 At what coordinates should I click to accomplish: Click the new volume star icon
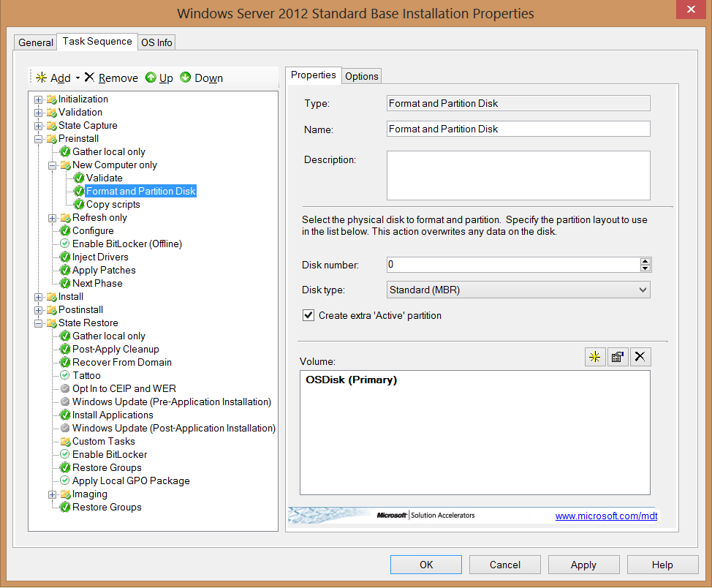click(595, 357)
